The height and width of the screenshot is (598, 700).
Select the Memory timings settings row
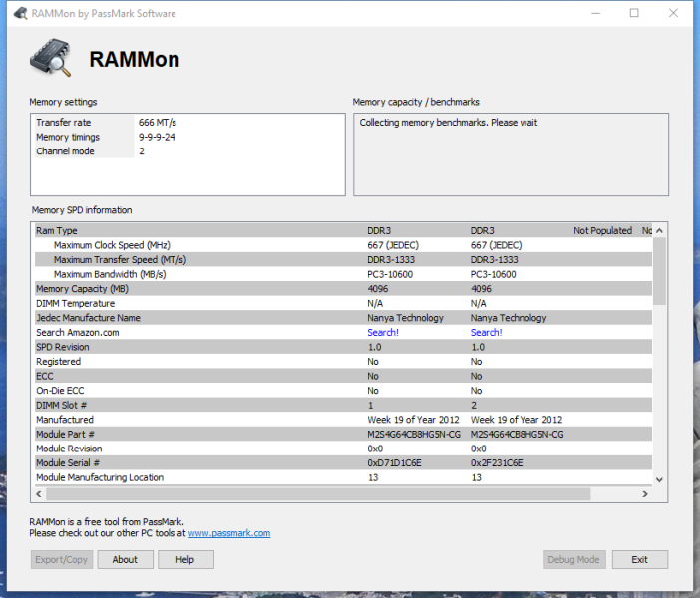[187, 137]
